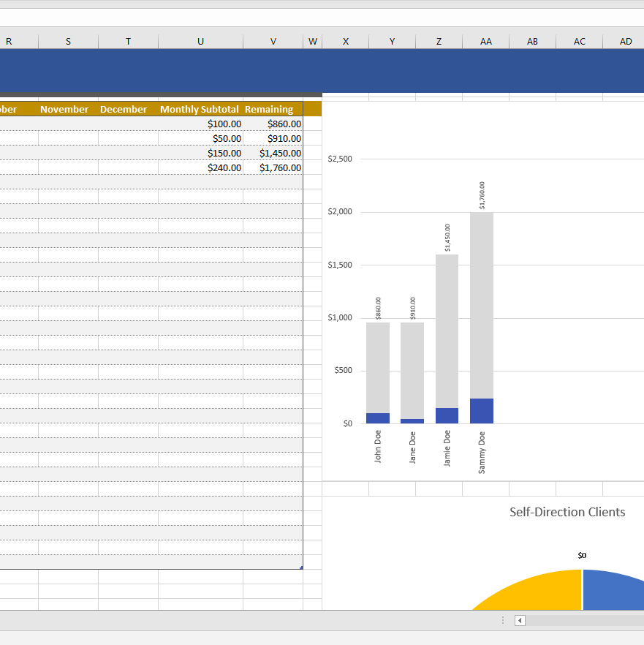Click the horizontal scrollbar left arrow
The width and height of the screenshot is (644, 645).
[x=520, y=621]
